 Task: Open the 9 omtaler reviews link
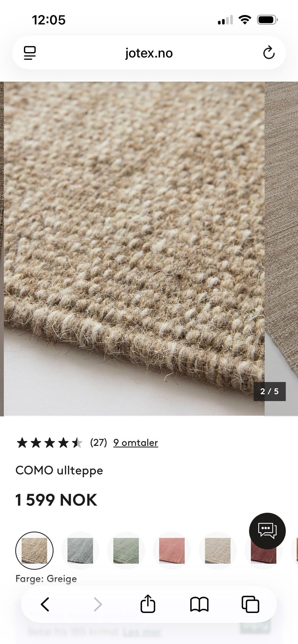pyautogui.click(x=136, y=443)
